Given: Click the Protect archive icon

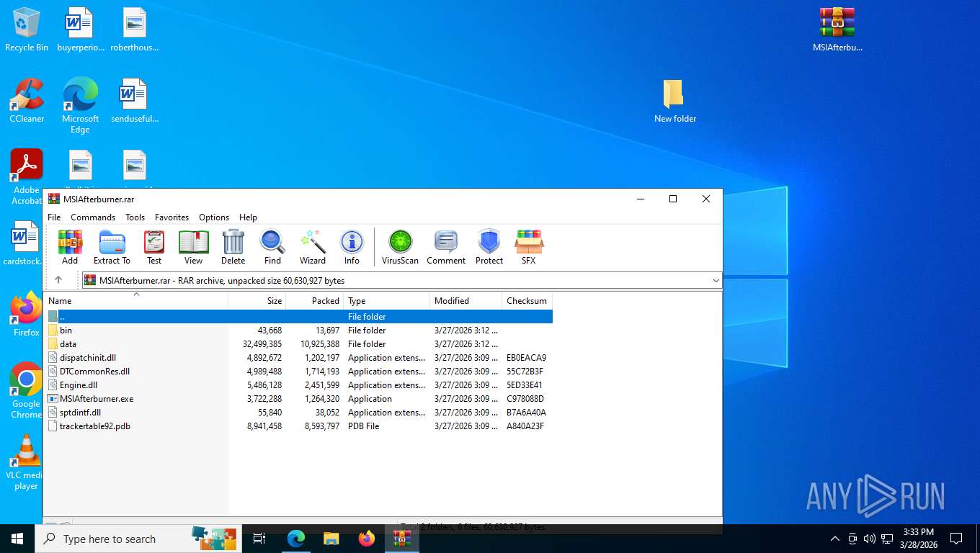Looking at the screenshot, I should coord(489,248).
